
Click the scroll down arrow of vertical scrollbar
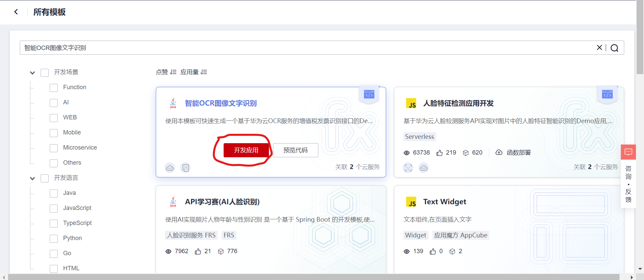tap(640, 269)
